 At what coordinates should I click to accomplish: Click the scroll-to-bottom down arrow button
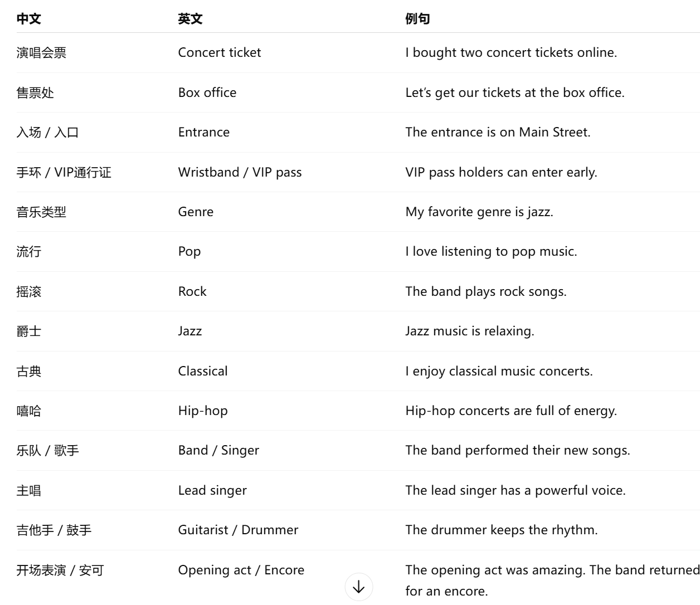point(359,587)
